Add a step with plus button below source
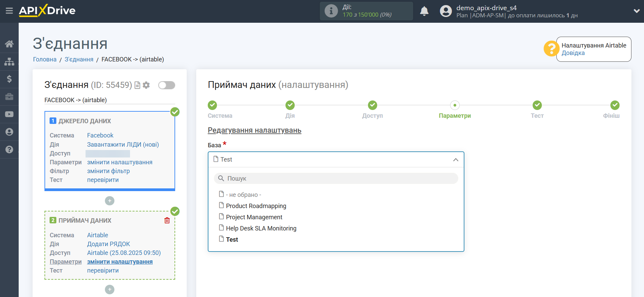 pos(110,201)
